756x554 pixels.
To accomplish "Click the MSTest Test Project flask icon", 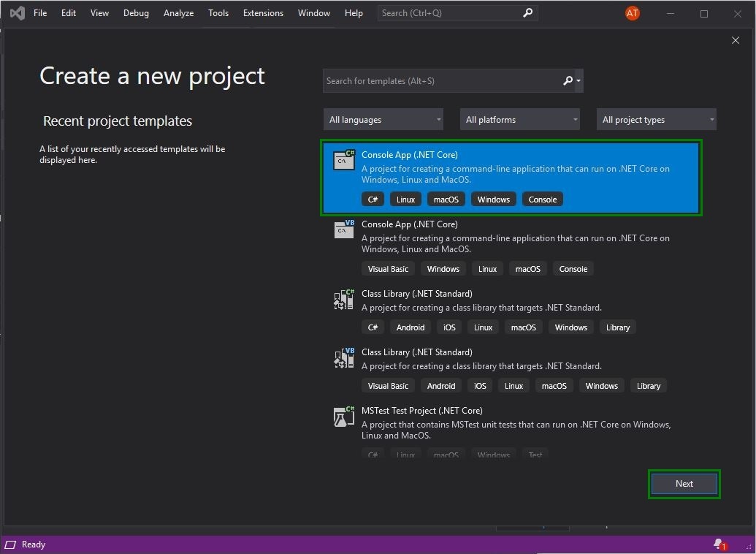I will (x=344, y=416).
